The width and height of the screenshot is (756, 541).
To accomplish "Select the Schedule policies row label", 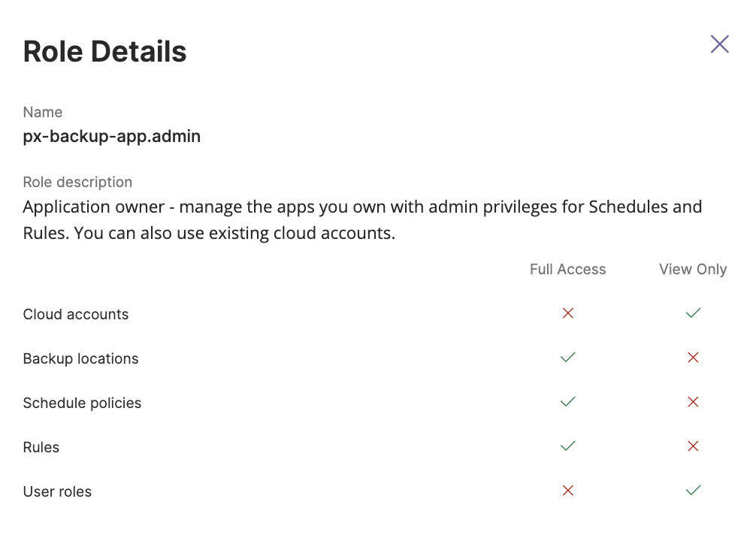I will coord(82,403).
